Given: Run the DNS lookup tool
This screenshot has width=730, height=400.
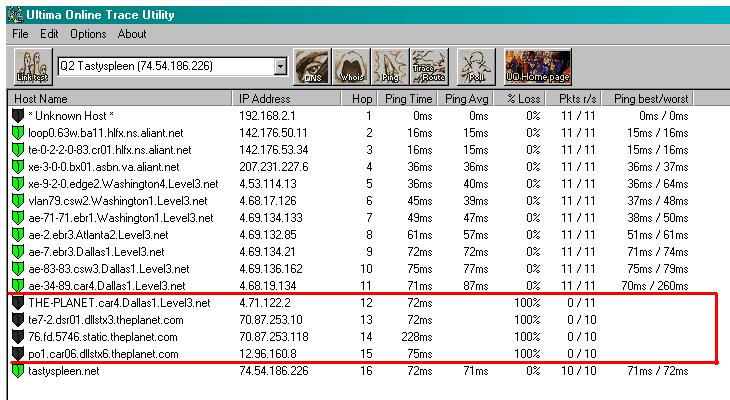Looking at the screenshot, I should click(312, 67).
